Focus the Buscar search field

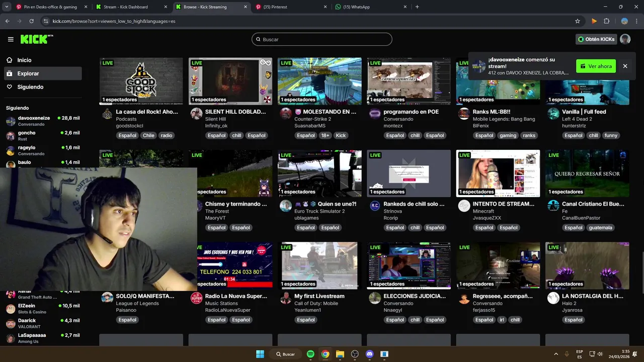322,39
